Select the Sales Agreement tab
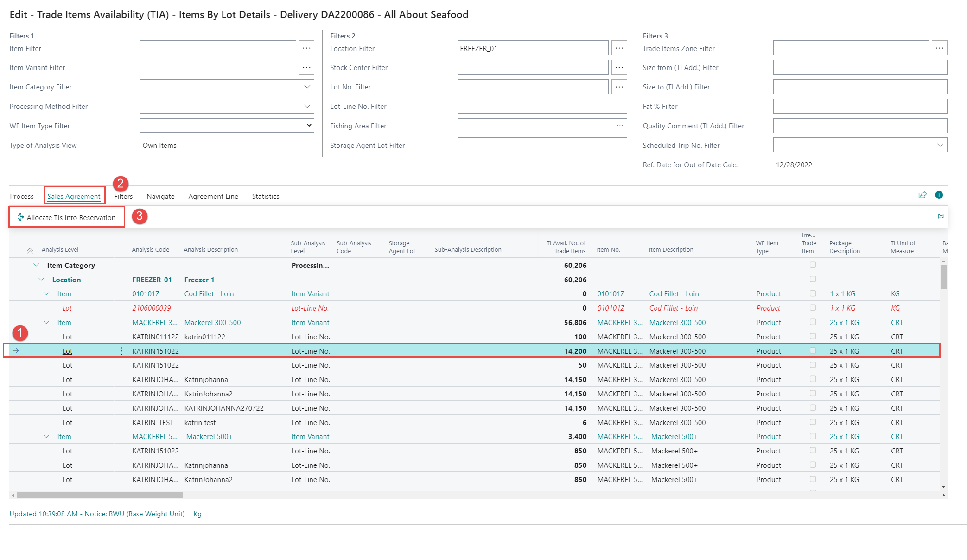 (x=74, y=197)
